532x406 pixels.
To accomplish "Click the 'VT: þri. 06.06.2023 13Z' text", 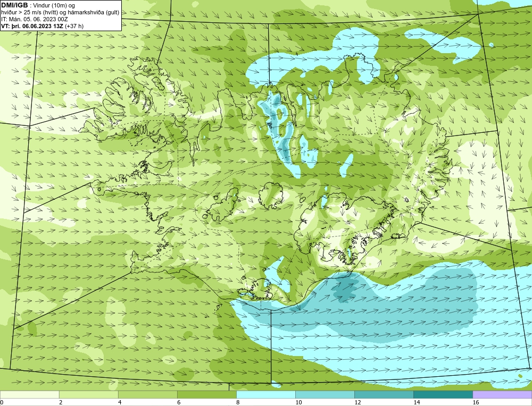I will 32,26.
